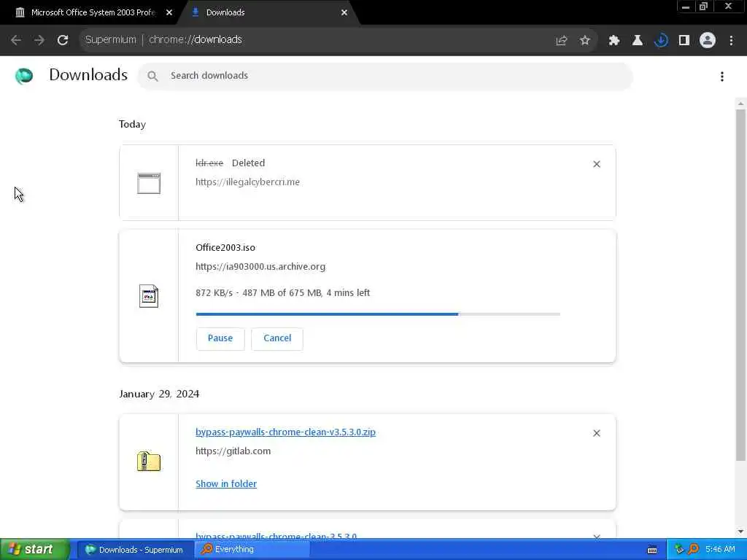Viewport: 747px width, 560px height.
Task: Click the ia903000.us.archive.org source URL
Action: pyautogui.click(x=260, y=267)
